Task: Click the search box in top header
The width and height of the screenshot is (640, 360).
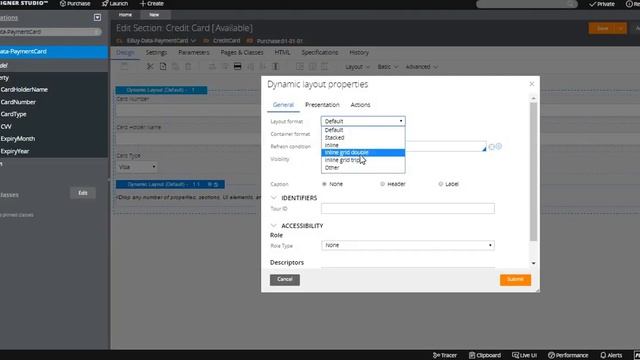Action: click(527, 4)
